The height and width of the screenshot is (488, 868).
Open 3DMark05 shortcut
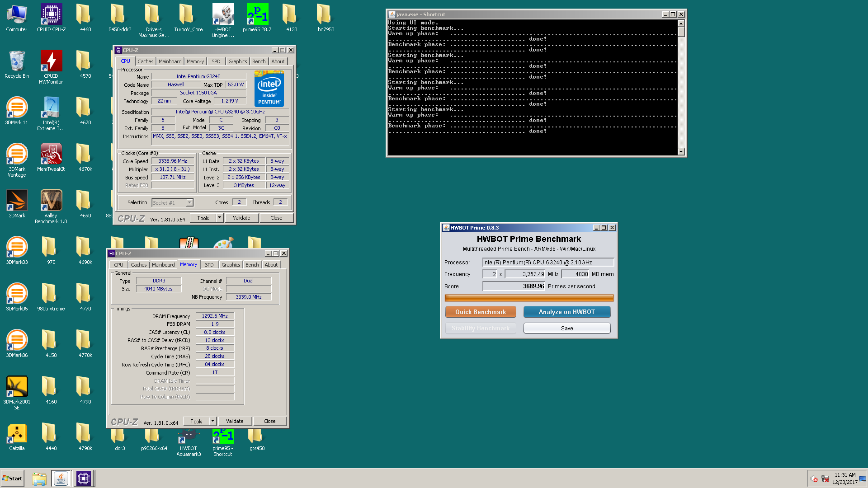(x=17, y=297)
